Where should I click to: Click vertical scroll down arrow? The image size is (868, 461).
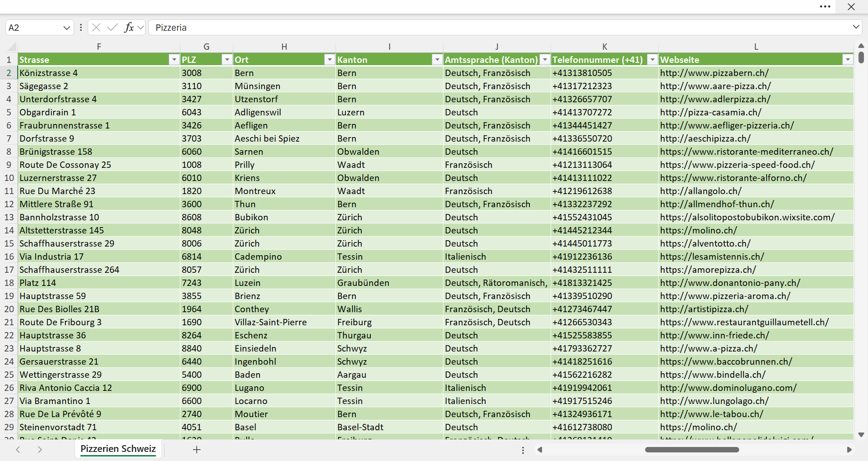click(861, 435)
